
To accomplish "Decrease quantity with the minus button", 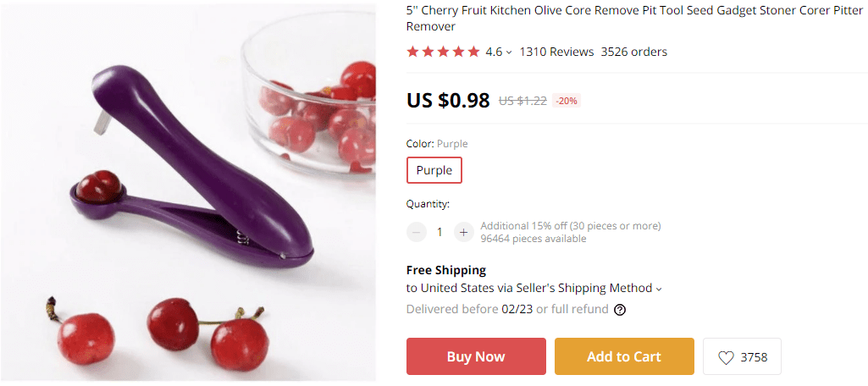I will pos(416,232).
